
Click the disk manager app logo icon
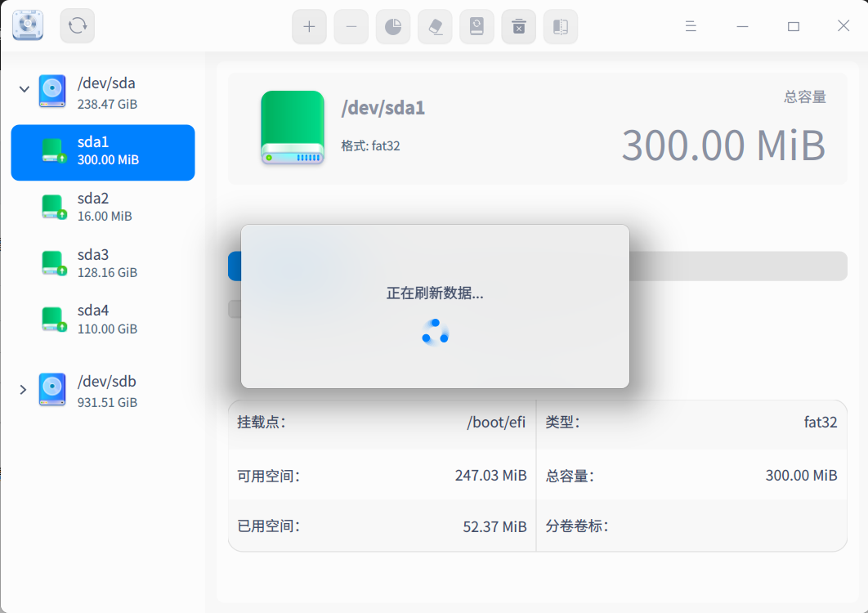pos(27,25)
